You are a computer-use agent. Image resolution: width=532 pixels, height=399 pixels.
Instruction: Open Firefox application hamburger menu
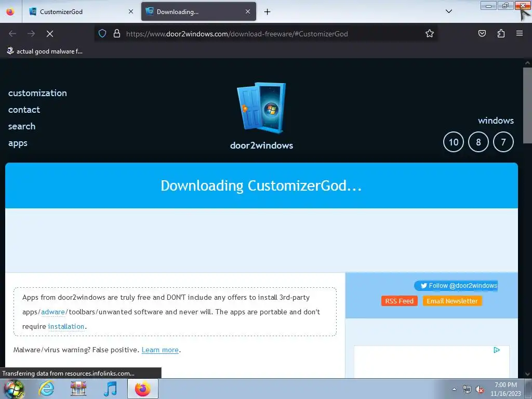(520, 33)
